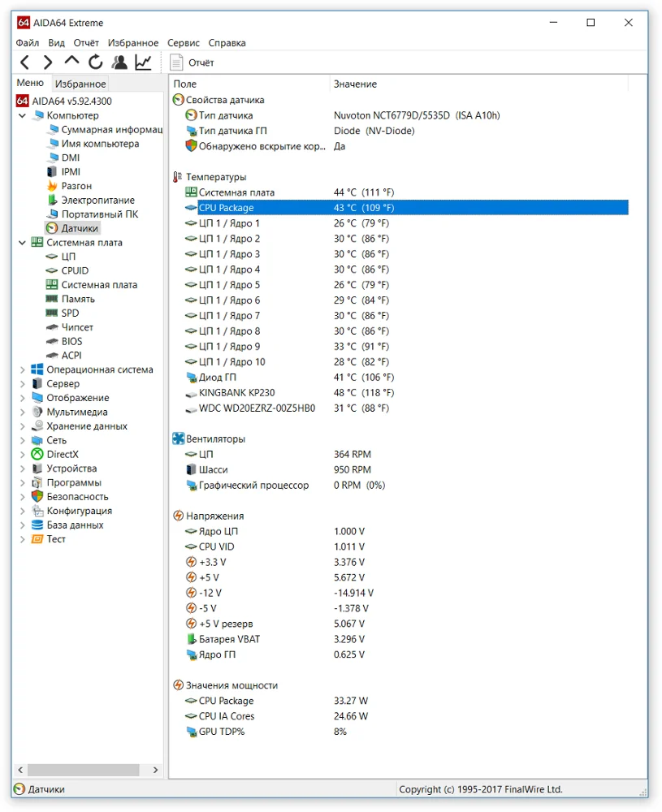The width and height of the screenshot is (662, 812).
Task: Select the DMI tree item
Action: [x=71, y=158]
